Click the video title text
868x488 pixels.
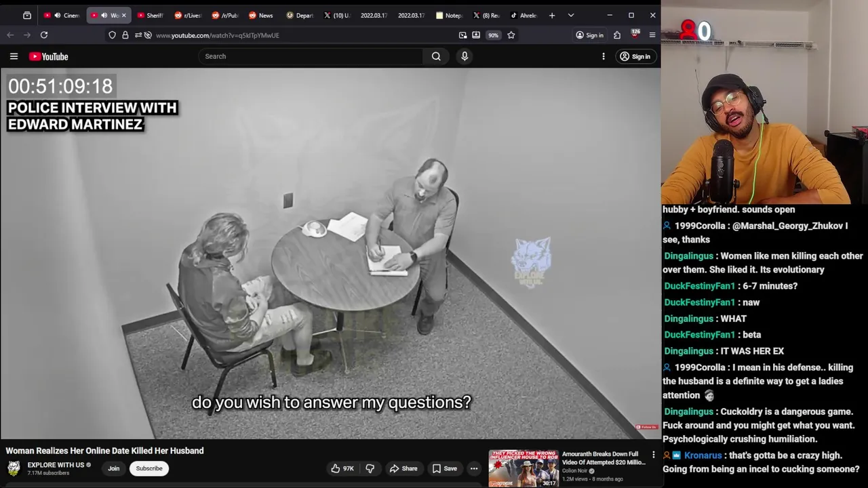point(104,451)
